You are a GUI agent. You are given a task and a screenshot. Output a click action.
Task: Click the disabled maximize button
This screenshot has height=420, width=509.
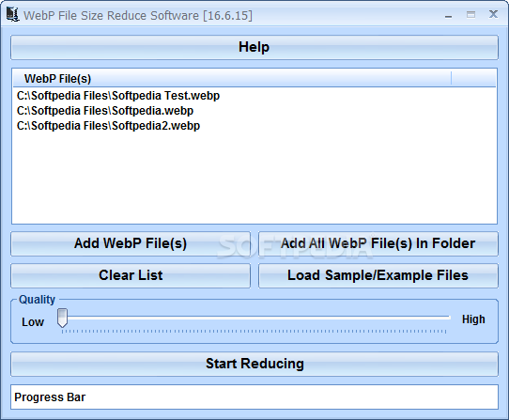(x=470, y=15)
